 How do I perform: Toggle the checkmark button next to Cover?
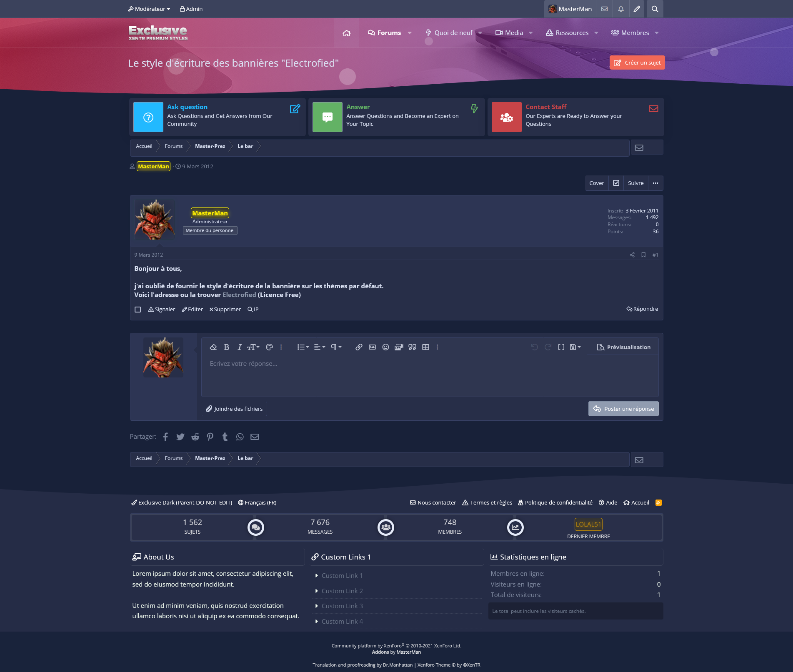[x=616, y=183]
